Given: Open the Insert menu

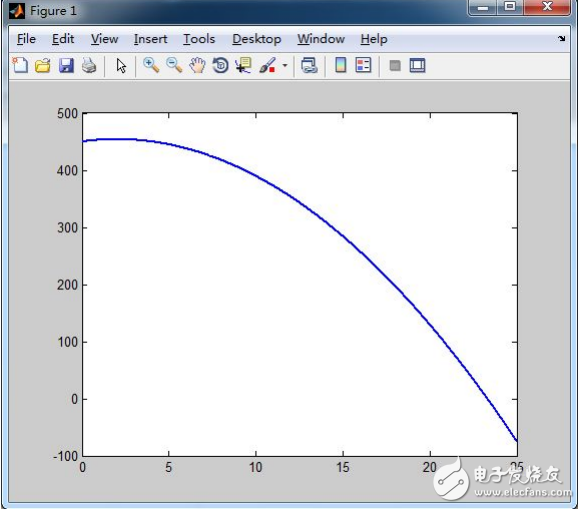Looking at the screenshot, I should click(150, 39).
